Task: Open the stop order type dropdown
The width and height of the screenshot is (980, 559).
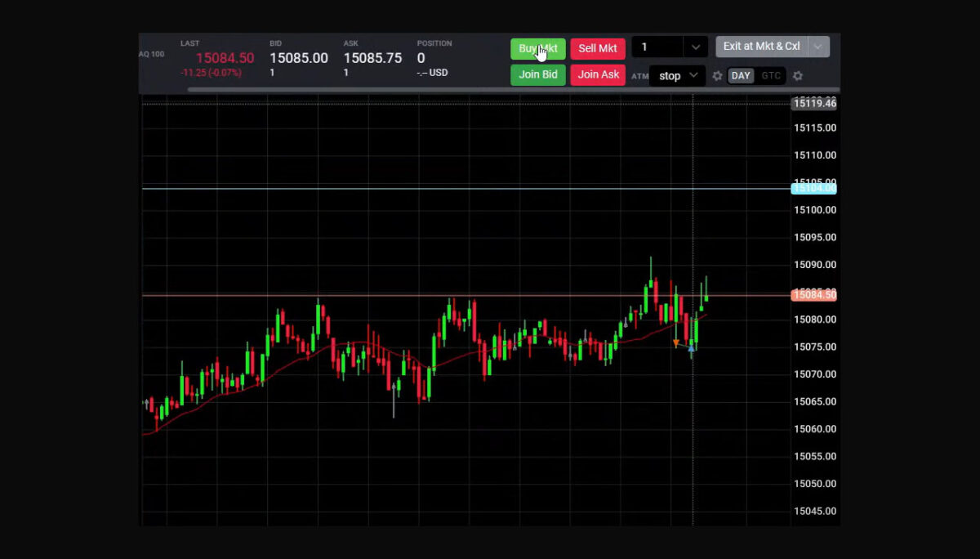Action: 675,75
